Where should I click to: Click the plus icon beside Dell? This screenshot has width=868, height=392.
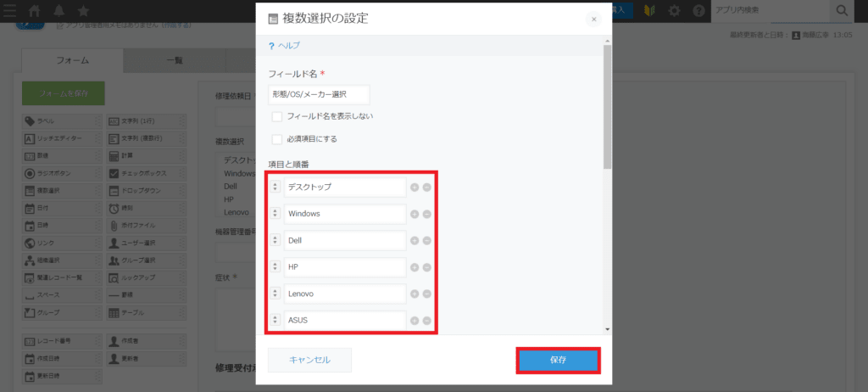415,241
